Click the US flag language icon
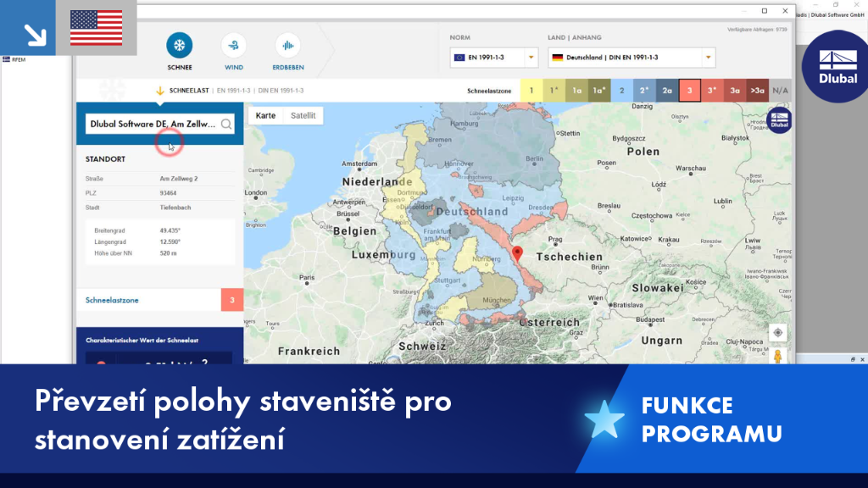This screenshot has width=868, height=488. tap(97, 28)
